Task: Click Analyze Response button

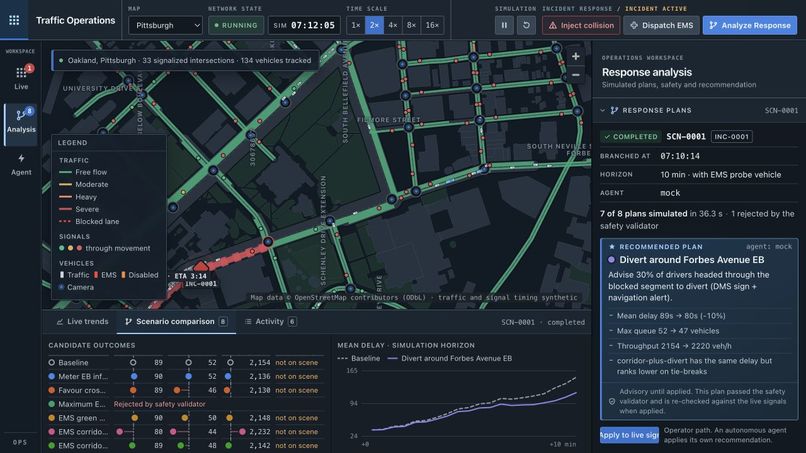Action: click(x=750, y=25)
